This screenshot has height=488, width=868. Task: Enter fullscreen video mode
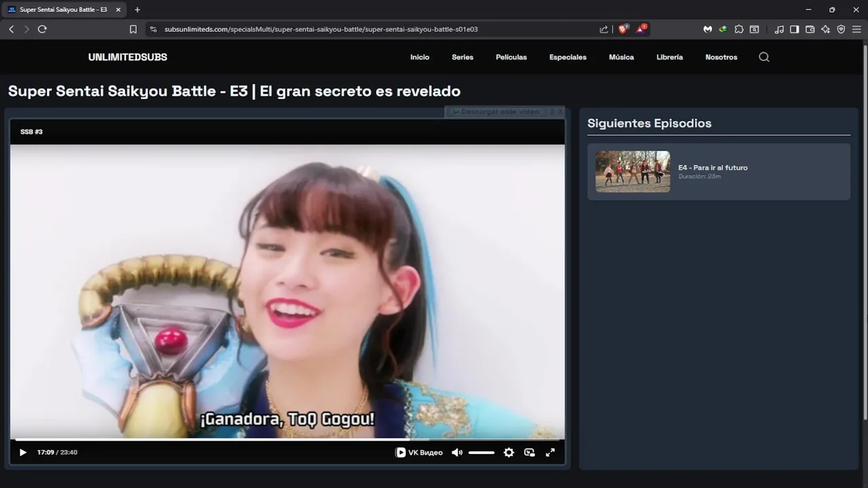[x=551, y=452]
